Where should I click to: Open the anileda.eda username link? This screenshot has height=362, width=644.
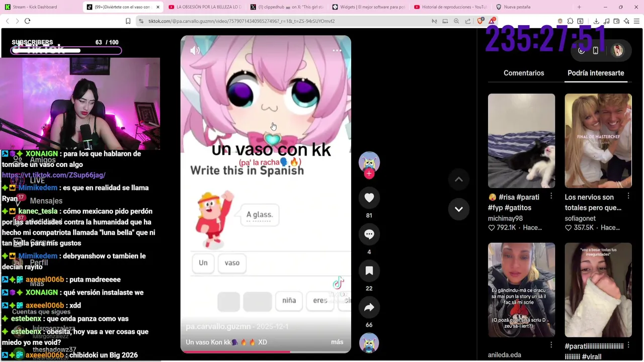point(505,355)
